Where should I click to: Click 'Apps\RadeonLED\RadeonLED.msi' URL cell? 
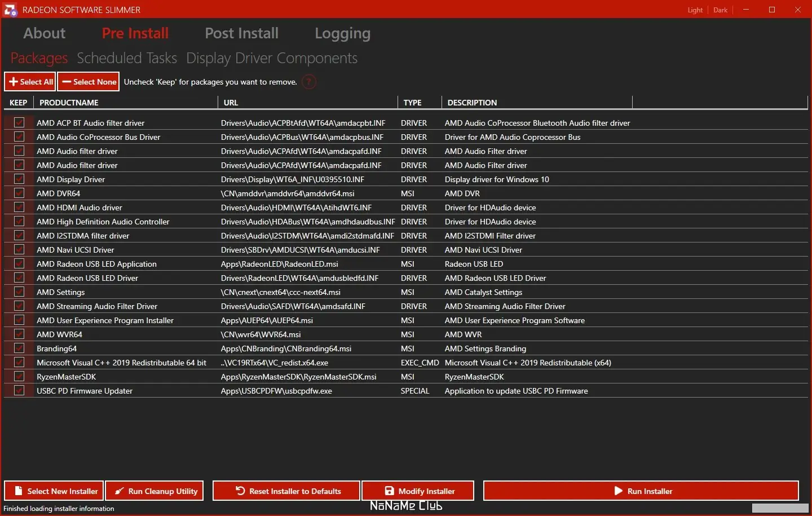point(280,264)
